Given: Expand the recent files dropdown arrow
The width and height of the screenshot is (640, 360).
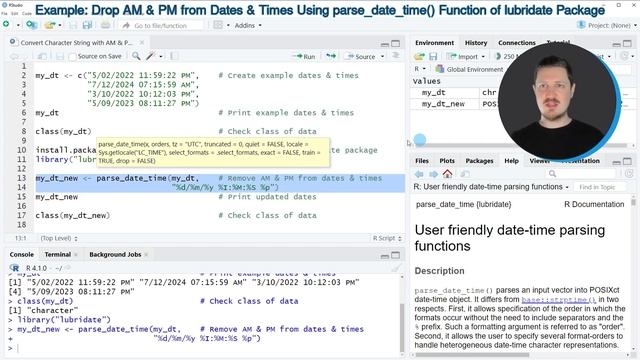Looking at the screenshot, I should 60,25.
